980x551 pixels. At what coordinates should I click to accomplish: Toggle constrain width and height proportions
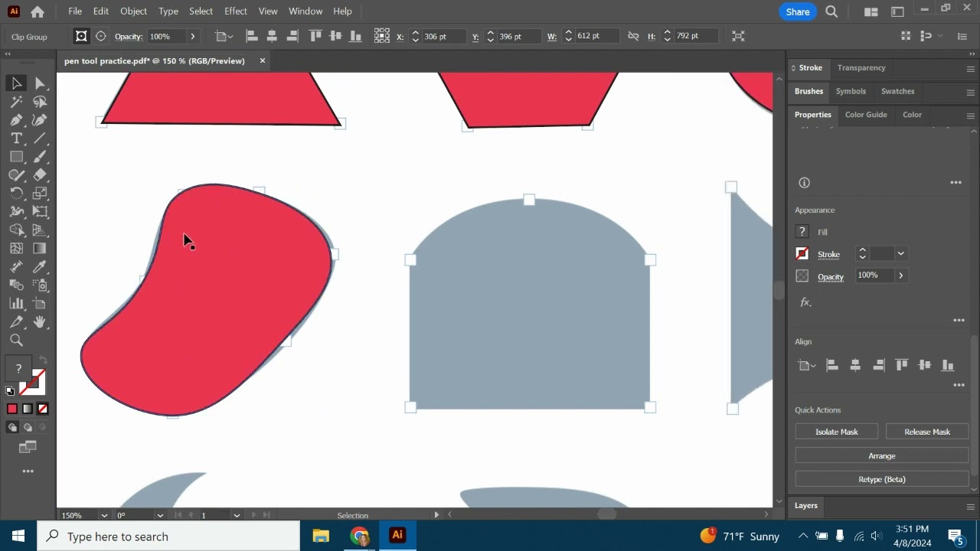click(633, 36)
